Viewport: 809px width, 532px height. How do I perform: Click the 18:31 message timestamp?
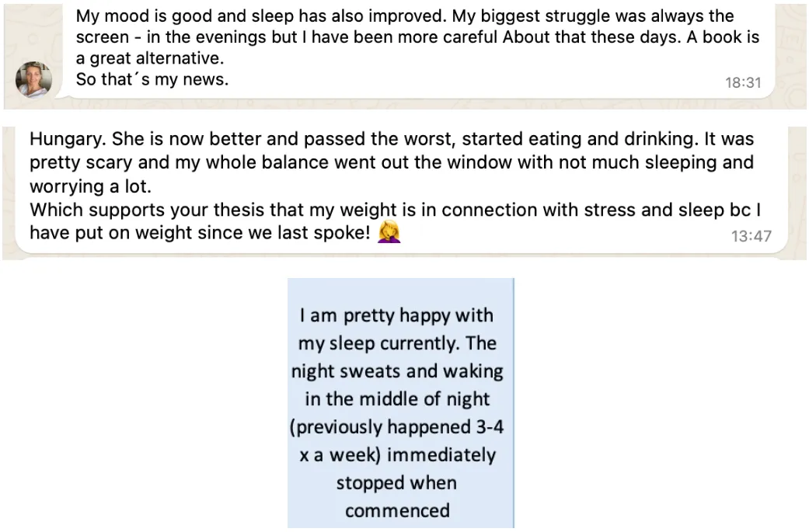(743, 82)
